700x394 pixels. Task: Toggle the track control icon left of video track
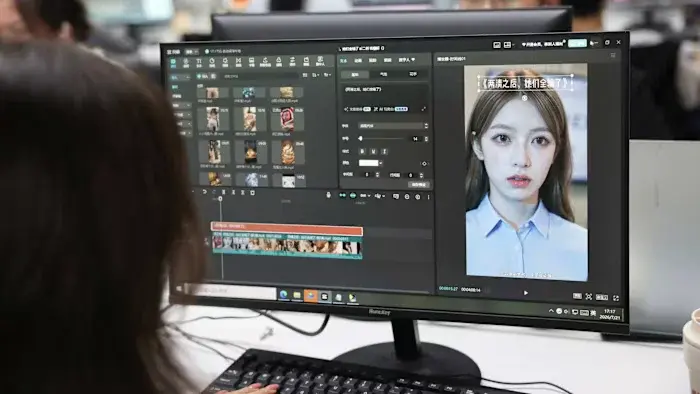pyautogui.click(x=206, y=242)
